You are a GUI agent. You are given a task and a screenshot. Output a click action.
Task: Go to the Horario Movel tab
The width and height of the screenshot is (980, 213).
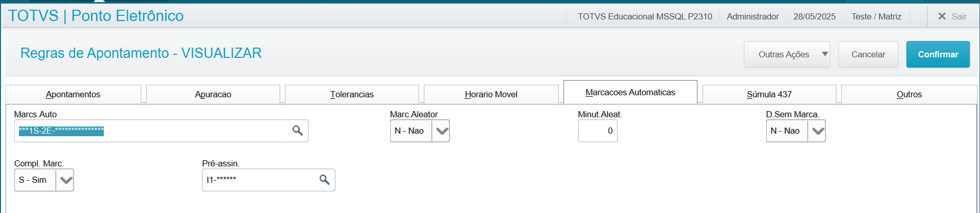[491, 94]
